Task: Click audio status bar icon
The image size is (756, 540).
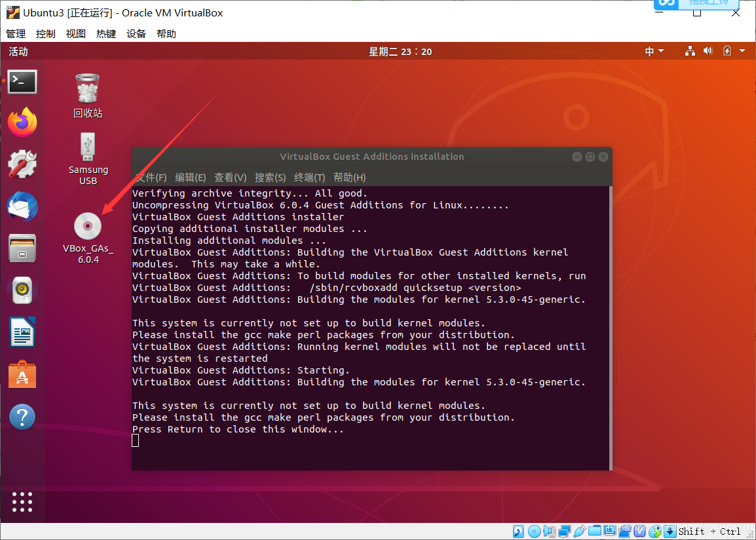Action: 549,531
